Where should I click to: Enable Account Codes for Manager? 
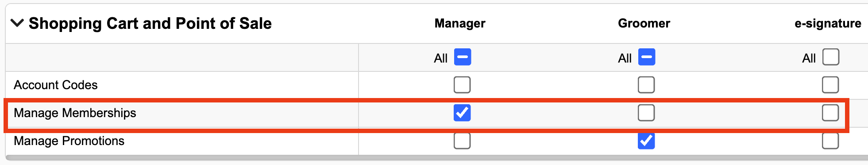[x=462, y=85]
